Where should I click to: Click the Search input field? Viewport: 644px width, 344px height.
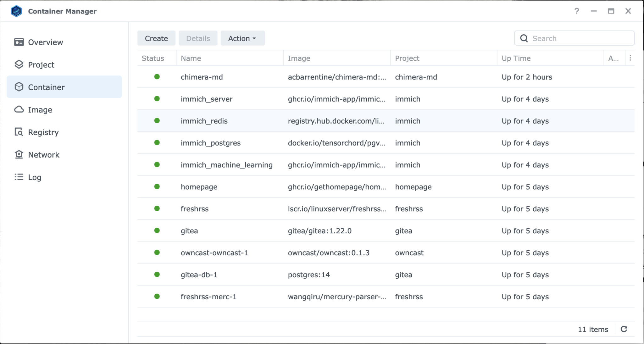pyautogui.click(x=575, y=38)
